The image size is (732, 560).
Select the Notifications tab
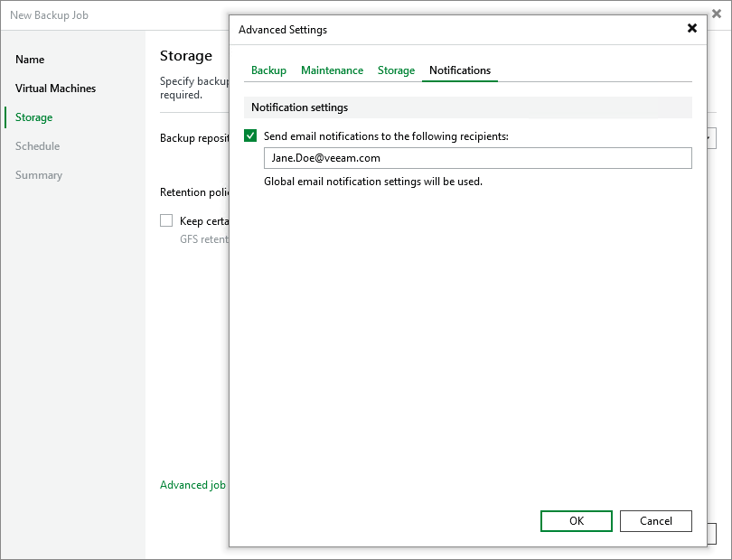click(x=460, y=70)
